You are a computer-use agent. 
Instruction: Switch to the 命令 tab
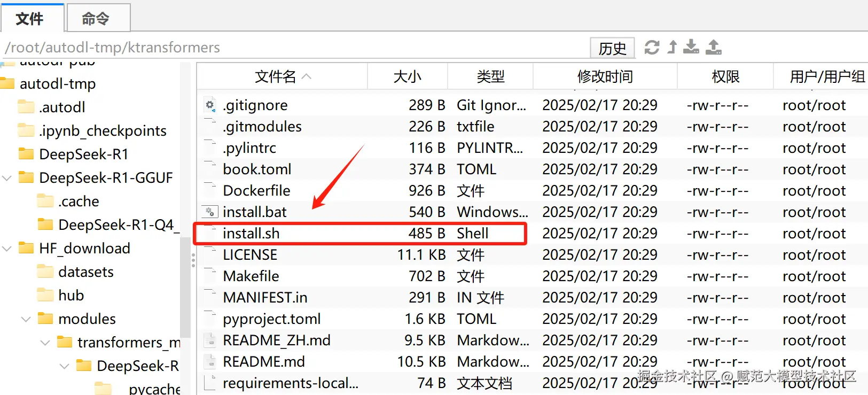(98, 18)
